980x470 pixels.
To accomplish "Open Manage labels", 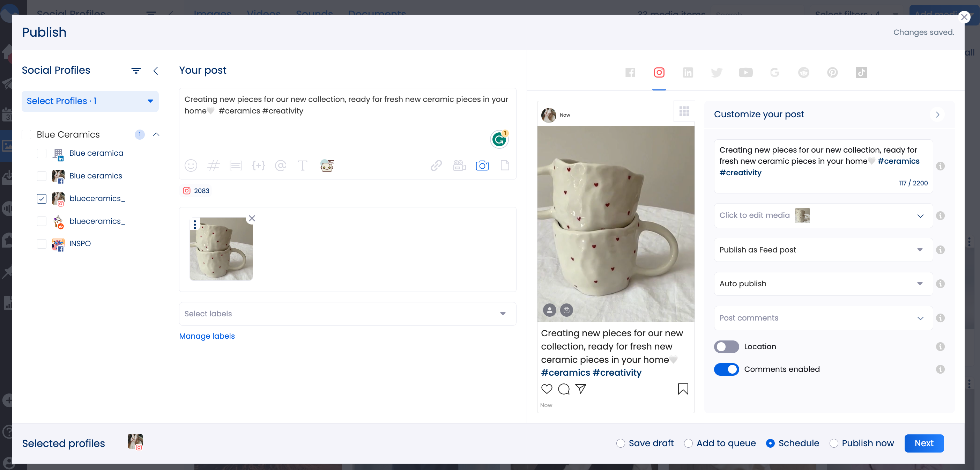I will (x=207, y=336).
